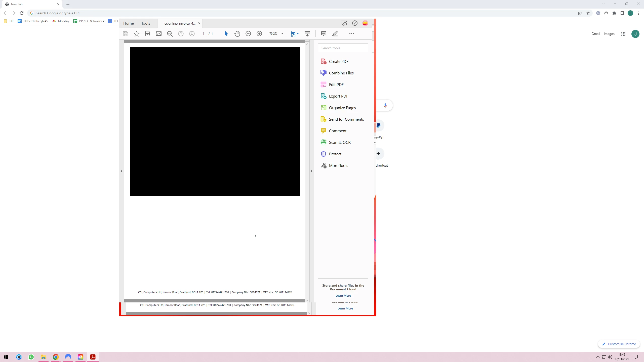The image size is (644, 362).
Task: Click the Send file by email envelope icon
Action: (x=158, y=34)
